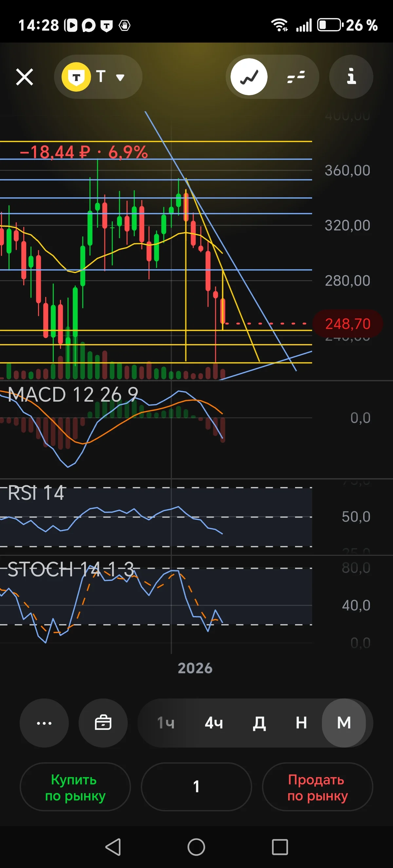The width and height of the screenshot is (393, 868).
Task: Tap Android home circle button
Action: (196, 847)
